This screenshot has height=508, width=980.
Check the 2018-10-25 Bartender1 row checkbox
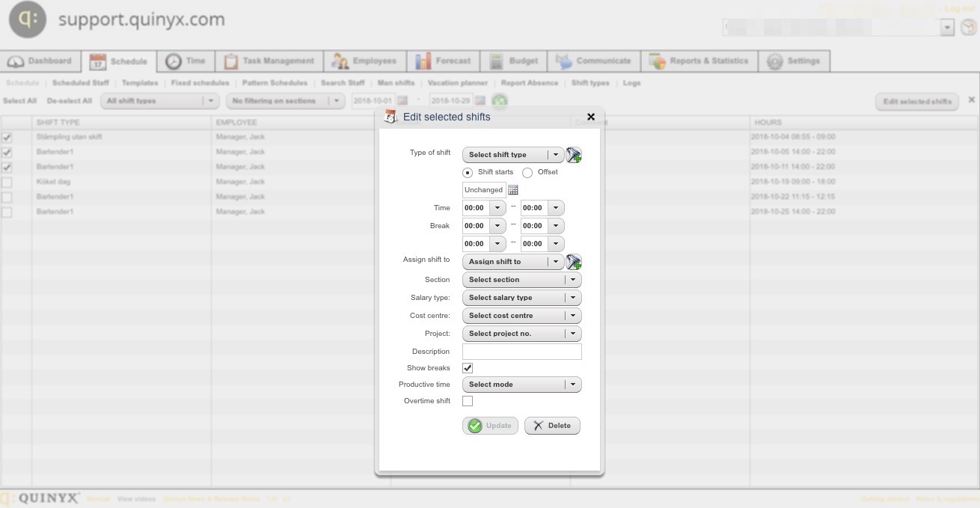point(7,212)
